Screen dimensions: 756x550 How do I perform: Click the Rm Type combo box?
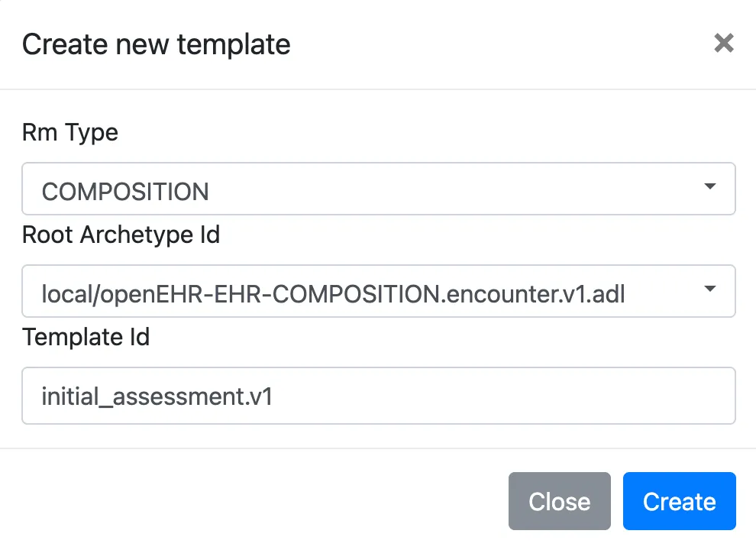point(378,188)
